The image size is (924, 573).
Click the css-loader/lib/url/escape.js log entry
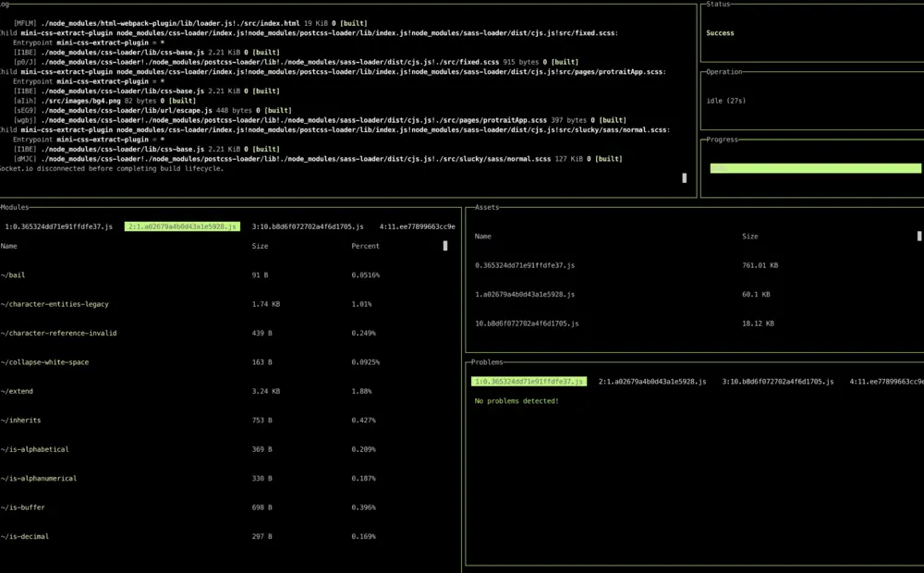(x=152, y=110)
